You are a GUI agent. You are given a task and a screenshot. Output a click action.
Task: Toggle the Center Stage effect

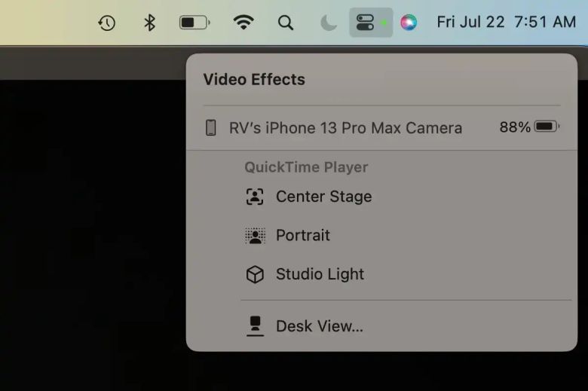[323, 197]
